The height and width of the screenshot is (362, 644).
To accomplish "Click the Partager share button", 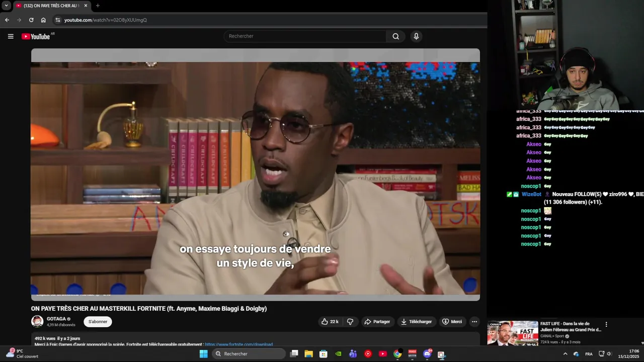I will [377, 322].
